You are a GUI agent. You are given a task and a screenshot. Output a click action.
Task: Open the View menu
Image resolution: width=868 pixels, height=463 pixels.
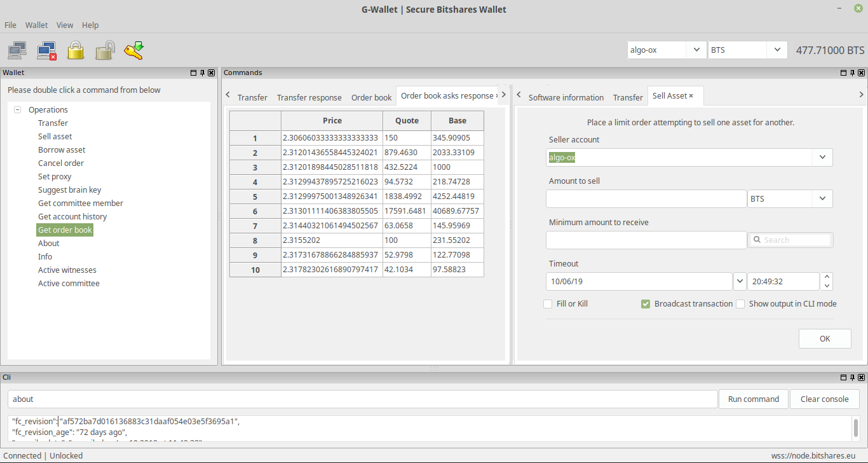coord(65,25)
